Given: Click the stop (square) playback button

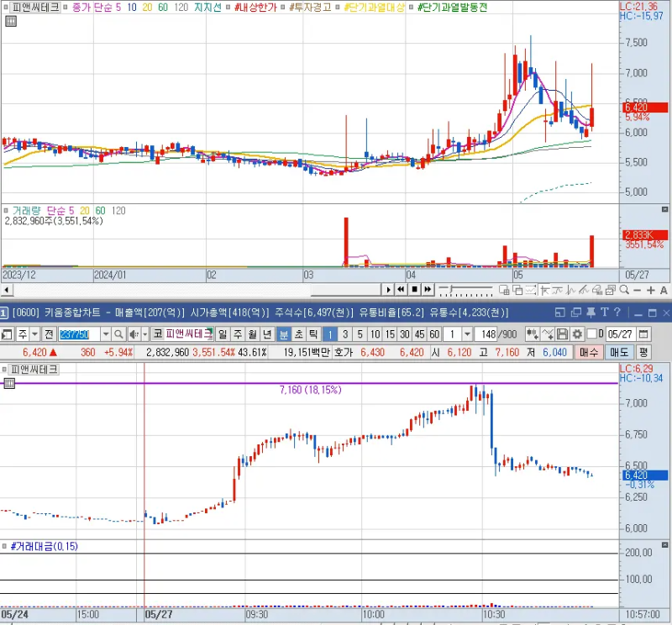Looking at the screenshot, I should [x=414, y=290].
